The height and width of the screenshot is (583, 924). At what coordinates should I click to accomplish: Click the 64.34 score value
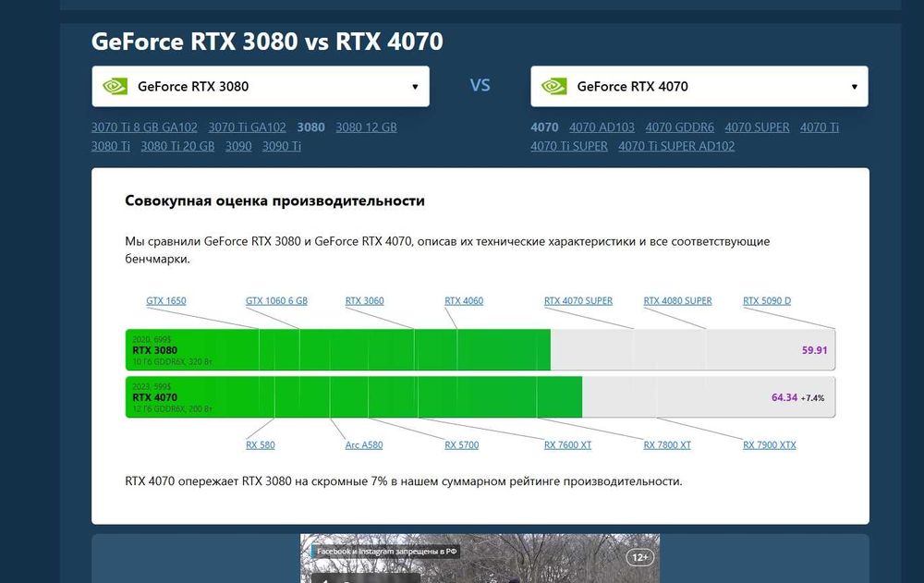tap(784, 397)
